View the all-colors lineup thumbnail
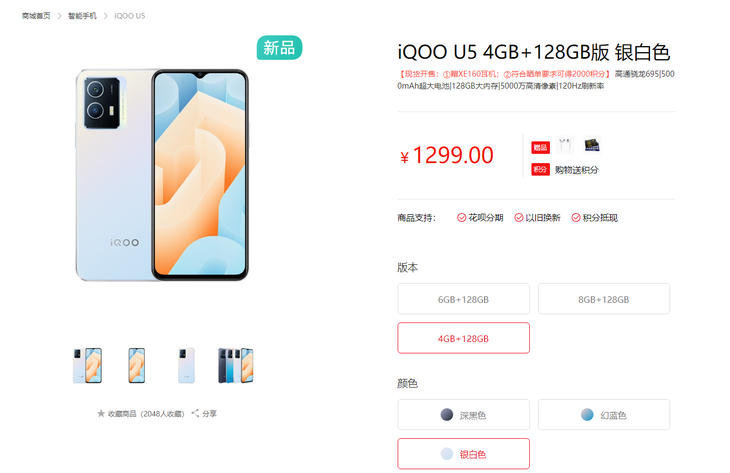The height and width of the screenshot is (473, 730). pos(236,365)
